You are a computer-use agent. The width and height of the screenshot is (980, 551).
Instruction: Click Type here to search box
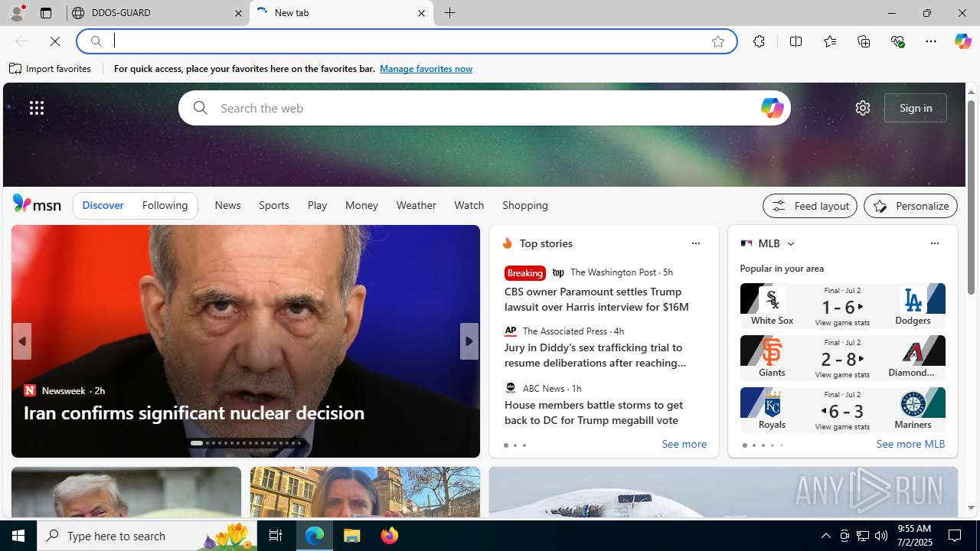point(148,536)
